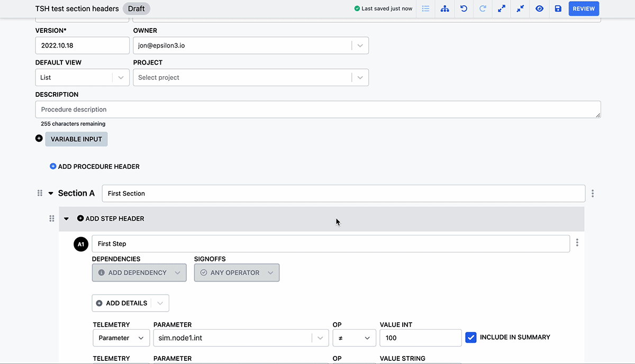The image size is (635, 364).
Task: Switch to list outline view in toolbar
Action: (x=425, y=8)
